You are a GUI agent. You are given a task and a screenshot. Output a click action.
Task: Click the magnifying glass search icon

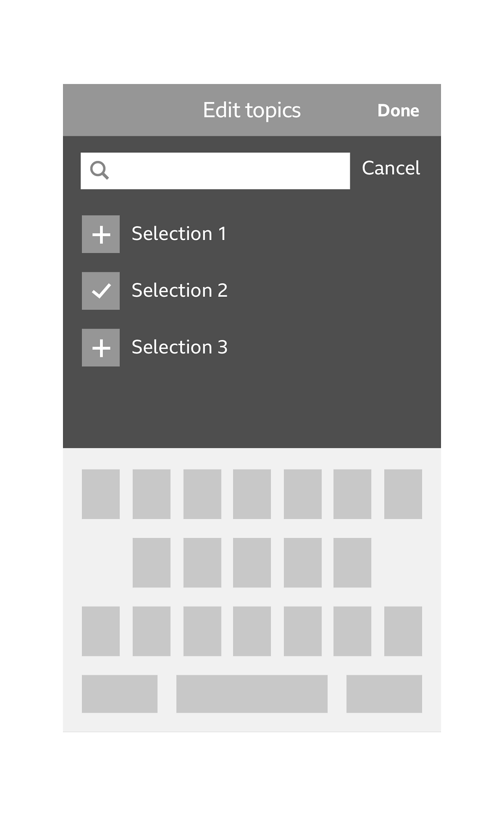99,170
